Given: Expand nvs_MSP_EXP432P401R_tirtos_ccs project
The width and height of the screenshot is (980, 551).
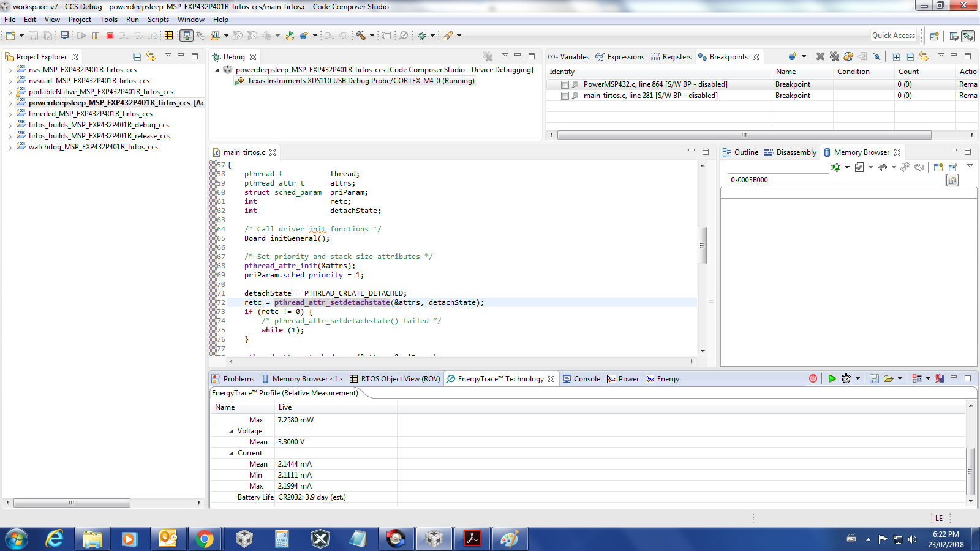Looking at the screenshot, I should point(10,70).
